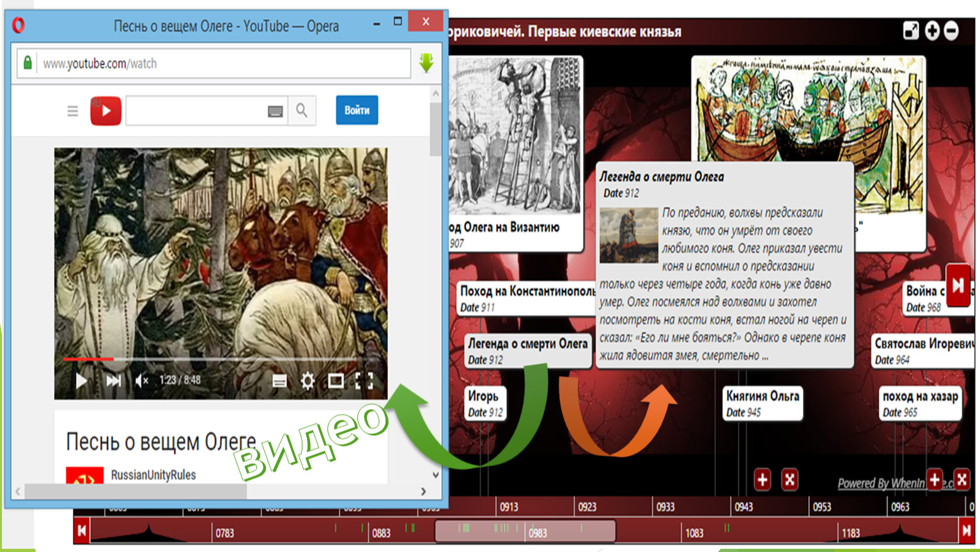Viewport: 980px width, 552px height.
Task: Click the thumbnail in Олег legend popup
Action: (629, 234)
